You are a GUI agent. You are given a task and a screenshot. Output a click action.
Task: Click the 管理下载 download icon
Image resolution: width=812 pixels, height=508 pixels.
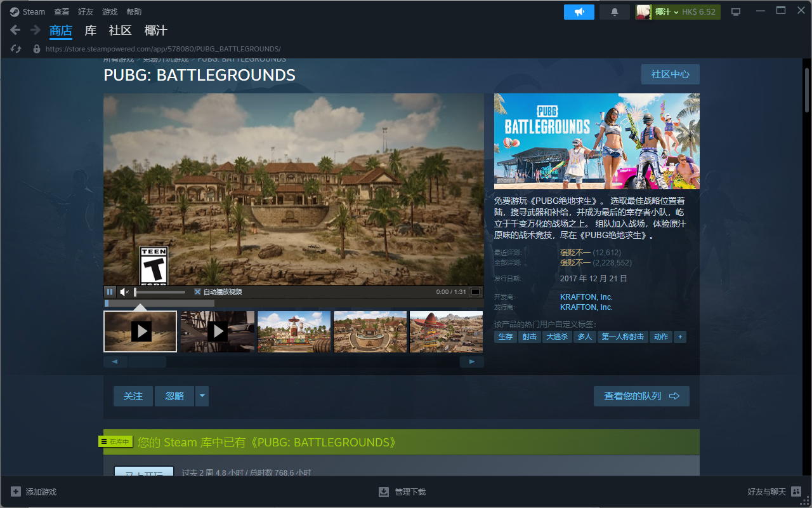click(384, 492)
